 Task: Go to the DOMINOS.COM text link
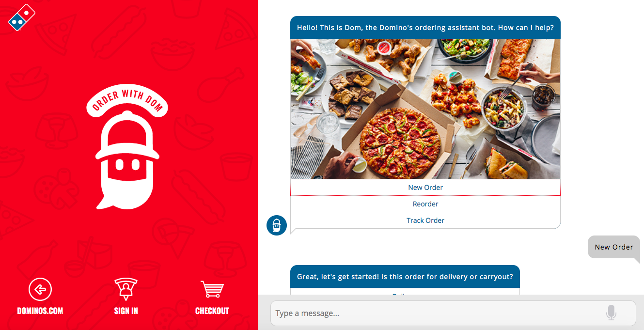pos(40,311)
